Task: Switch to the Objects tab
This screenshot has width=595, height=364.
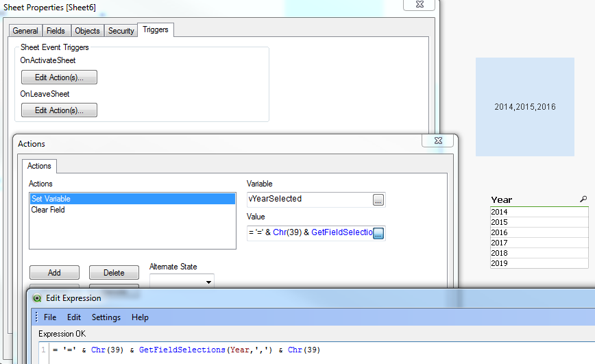Action: pos(87,31)
